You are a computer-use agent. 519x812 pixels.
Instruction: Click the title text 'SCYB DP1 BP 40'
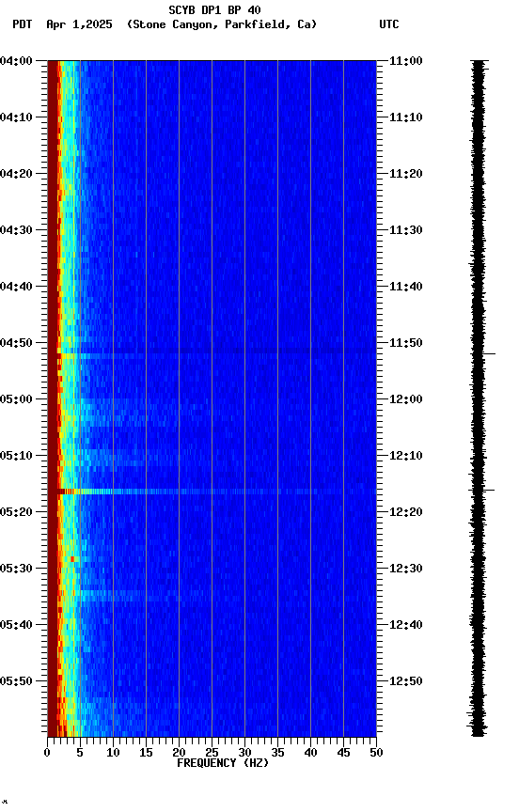click(214, 9)
